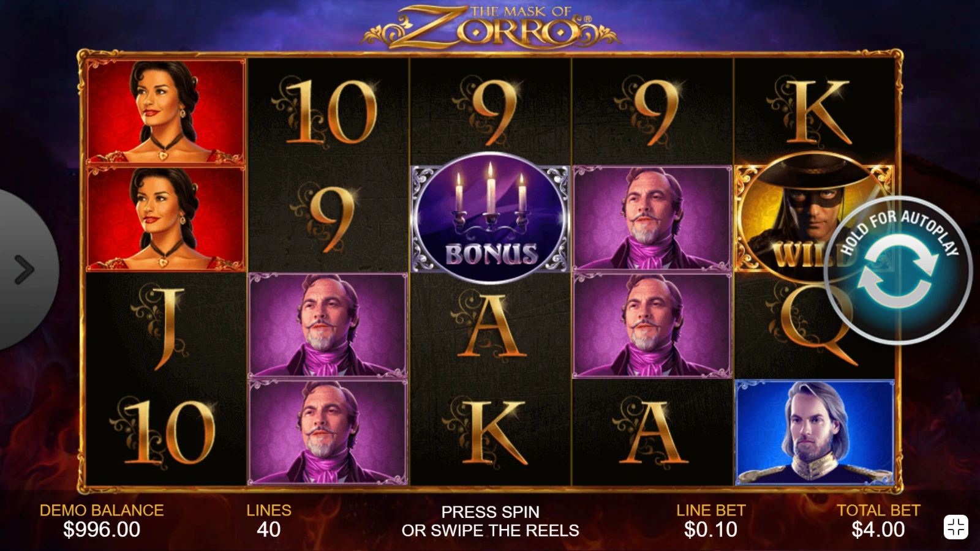980x551 pixels.
Task: Select the Zorro Wild symbol
Action: click(813, 218)
